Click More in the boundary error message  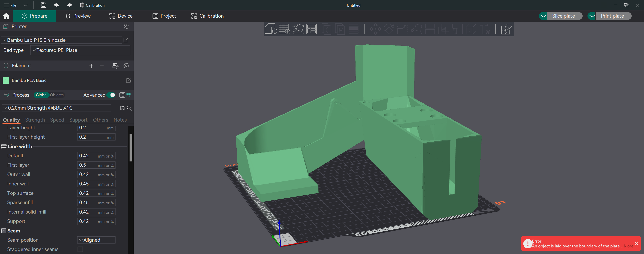click(628, 246)
